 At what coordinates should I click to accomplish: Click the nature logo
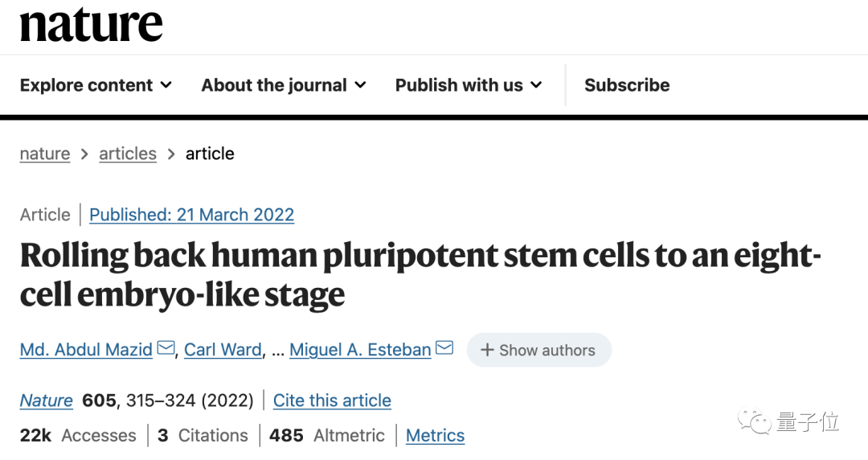pyautogui.click(x=92, y=26)
